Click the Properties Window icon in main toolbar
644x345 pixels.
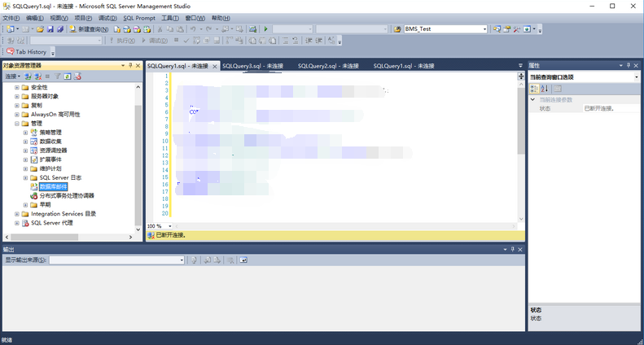click(507, 29)
